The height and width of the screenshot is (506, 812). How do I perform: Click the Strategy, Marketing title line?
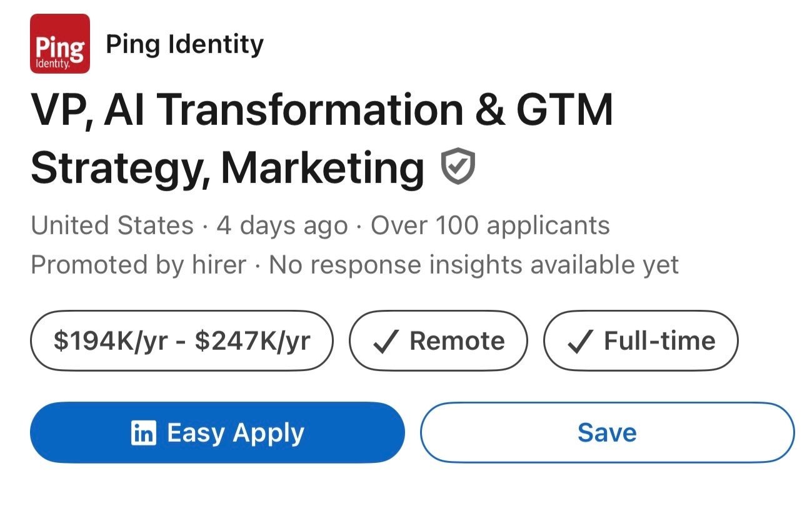coord(228,168)
